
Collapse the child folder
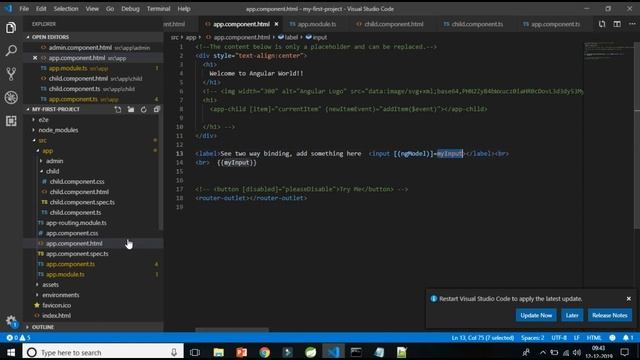point(52,171)
